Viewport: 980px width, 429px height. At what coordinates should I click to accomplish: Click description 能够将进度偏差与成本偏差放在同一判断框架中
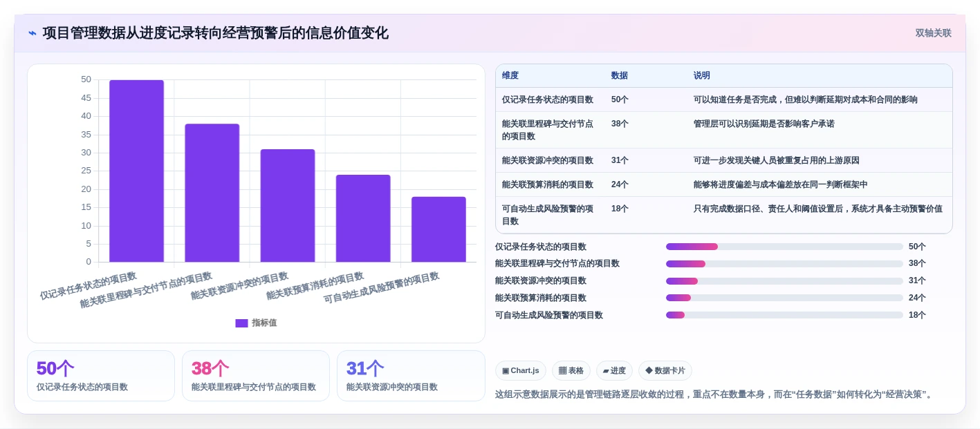(x=781, y=184)
